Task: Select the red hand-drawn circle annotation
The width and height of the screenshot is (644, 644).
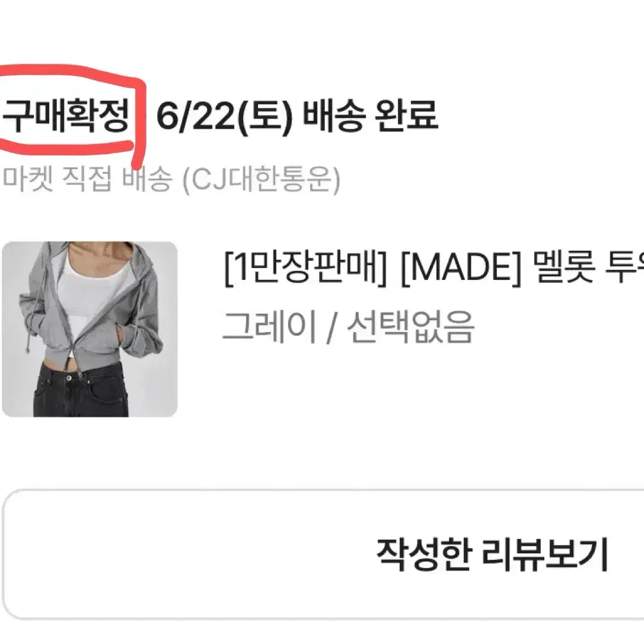Action: 73,116
